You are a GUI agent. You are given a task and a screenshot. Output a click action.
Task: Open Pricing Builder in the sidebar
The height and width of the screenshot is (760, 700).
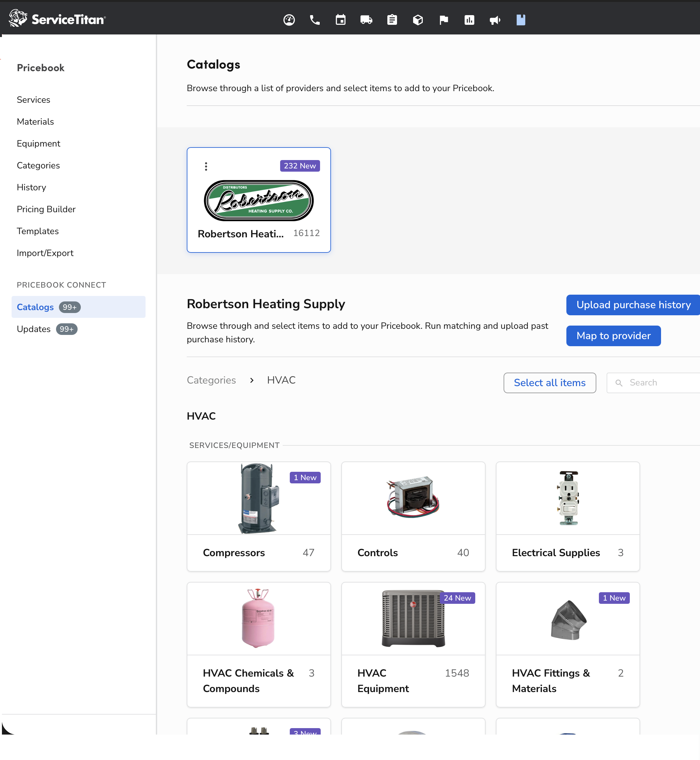pyautogui.click(x=46, y=209)
